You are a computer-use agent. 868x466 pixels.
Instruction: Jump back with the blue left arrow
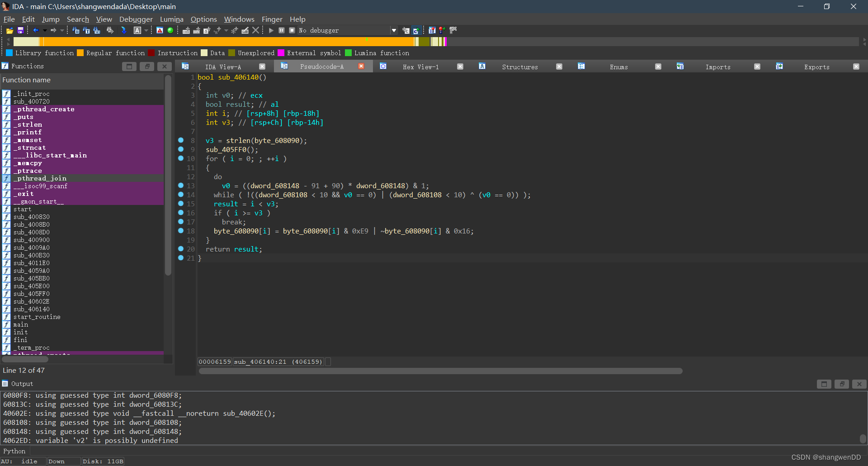[36, 30]
